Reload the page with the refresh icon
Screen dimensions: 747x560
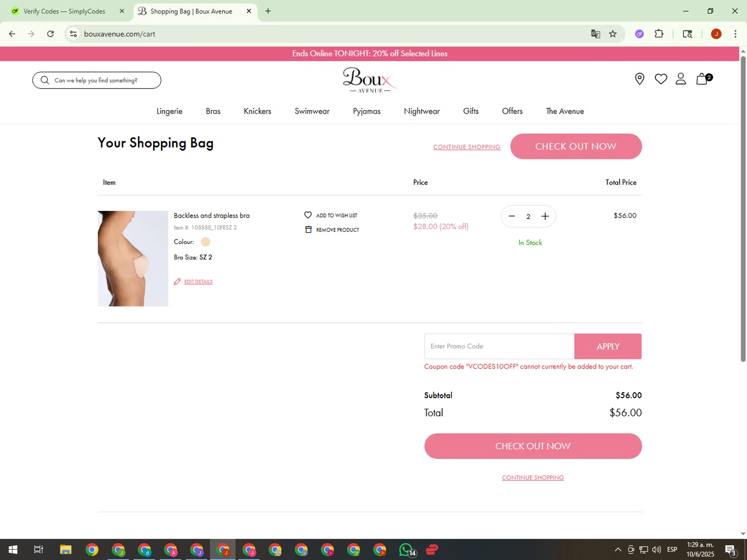click(x=50, y=34)
